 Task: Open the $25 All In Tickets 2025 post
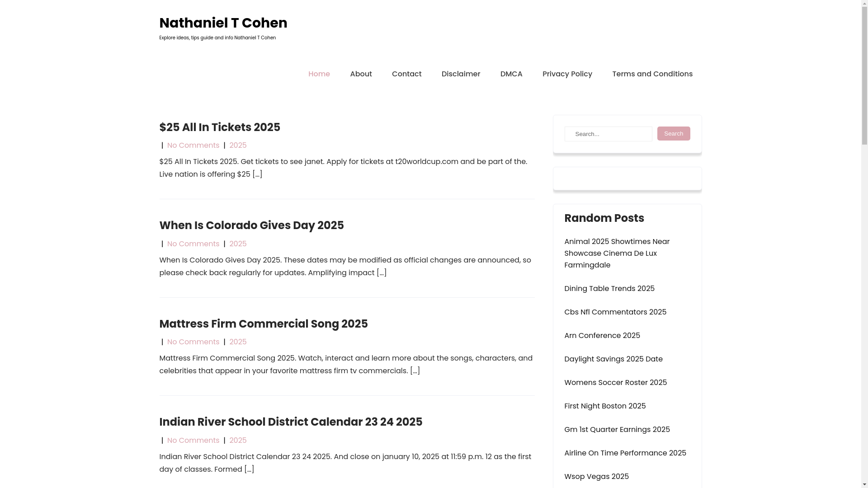coord(220,127)
